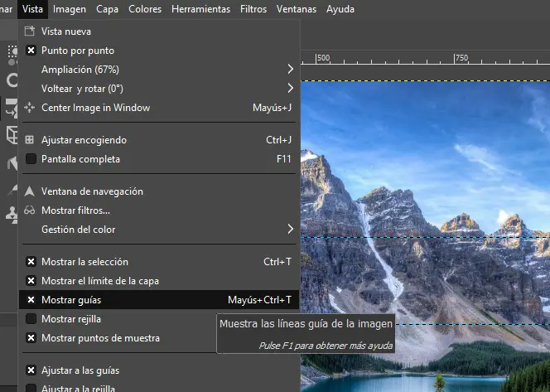Click the Vista nueva icon
Viewport: 550px width, 392px height.
pyautogui.click(x=31, y=31)
